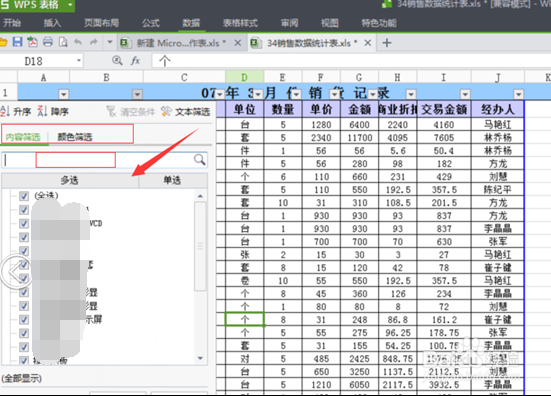551x396 pixels.
Task: Click cell containing 陈纪平
Action: pos(498,190)
